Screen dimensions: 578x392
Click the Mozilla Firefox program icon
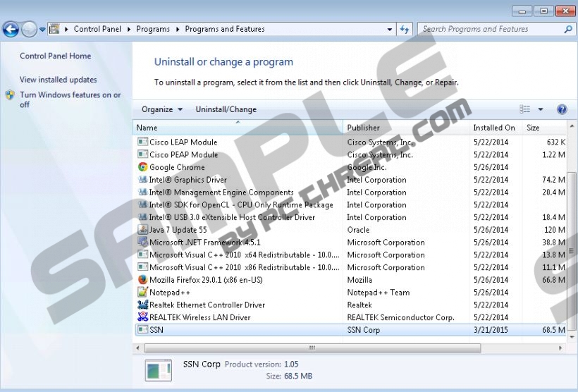tap(143, 280)
